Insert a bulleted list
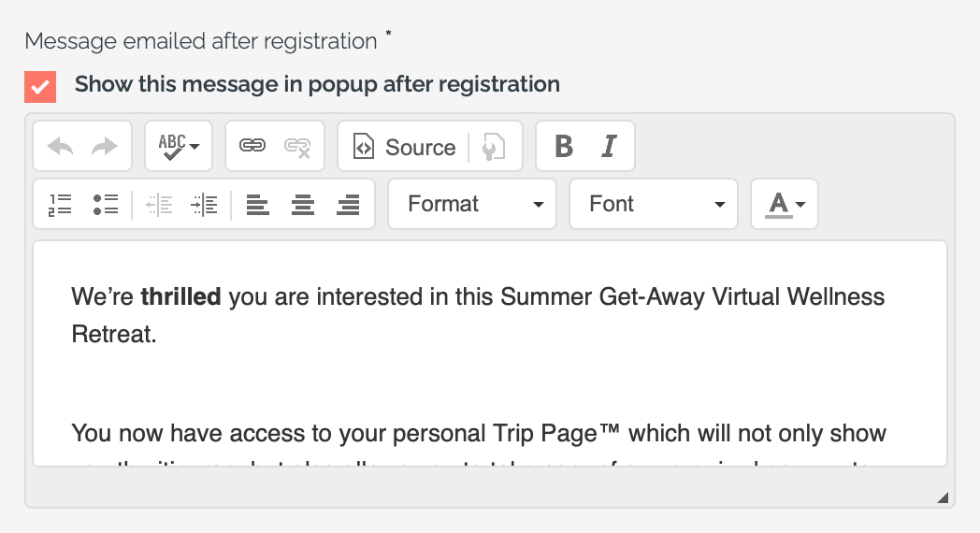980x533 pixels. click(x=105, y=205)
